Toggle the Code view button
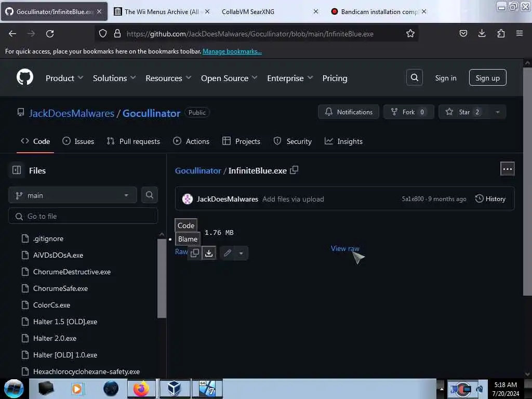532x399 pixels. (x=186, y=225)
